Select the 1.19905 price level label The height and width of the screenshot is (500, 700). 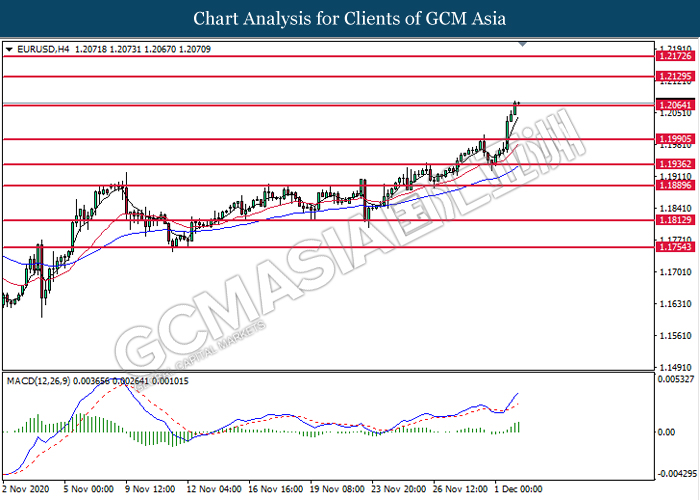675,139
